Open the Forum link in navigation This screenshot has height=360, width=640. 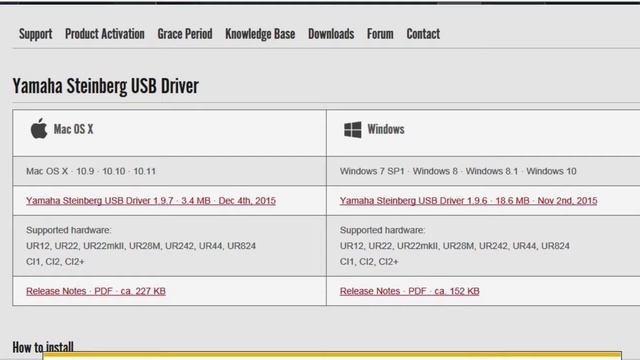[380, 34]
